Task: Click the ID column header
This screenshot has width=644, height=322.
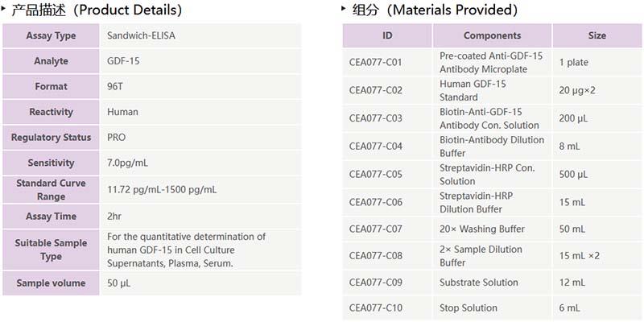Action: [x=387, y=35]
